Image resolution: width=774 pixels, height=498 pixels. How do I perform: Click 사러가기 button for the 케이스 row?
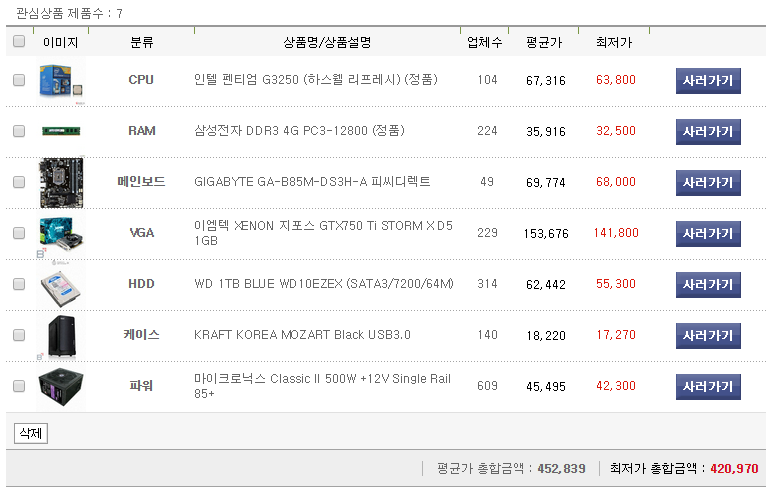click(x=708, y=335)
